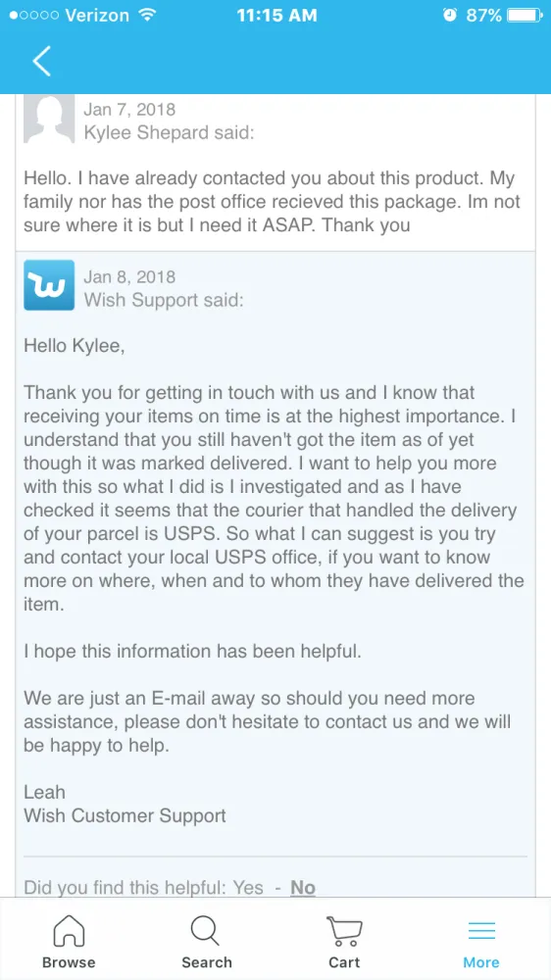Switch to the Search tab label

click(x=207, y=962)
